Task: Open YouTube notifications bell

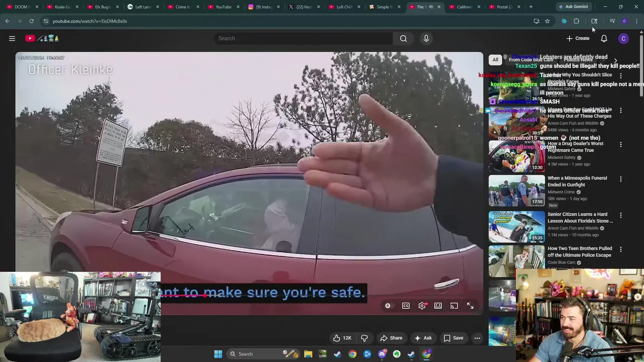Action: (x=604, y=38)
